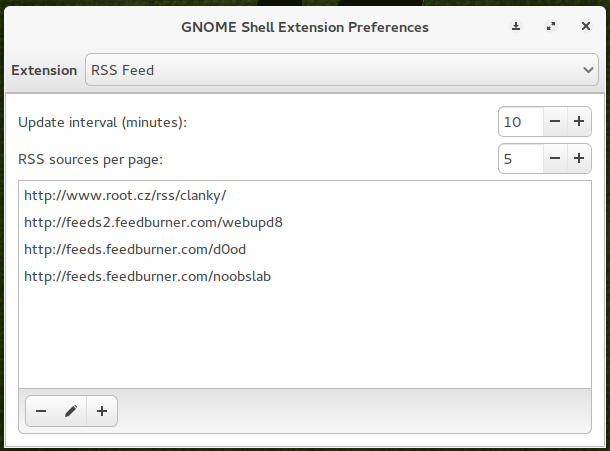
Task: Remove the selected RSS source with minus button
Action: (x=41, y=411)
